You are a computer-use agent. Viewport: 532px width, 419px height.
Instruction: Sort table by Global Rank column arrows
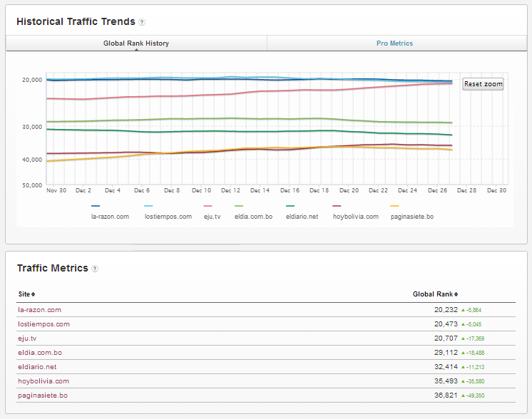point(455,294)
